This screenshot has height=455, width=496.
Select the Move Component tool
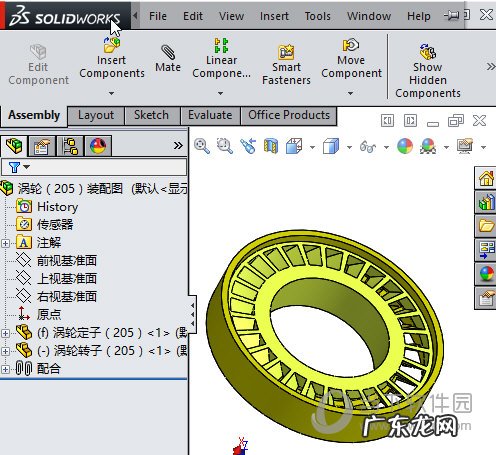click(351, 59)
